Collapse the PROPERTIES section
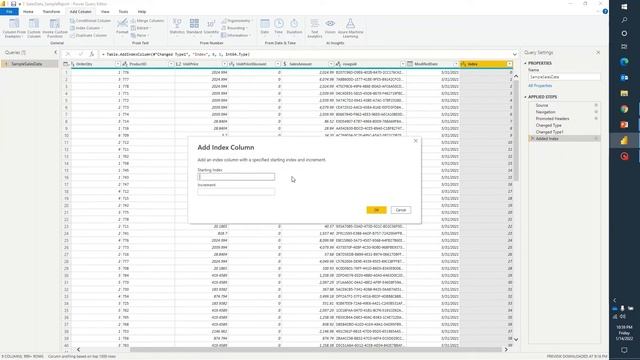Viewport: 640px width, 360px height. pyautogui.click(x=526, y=63)
